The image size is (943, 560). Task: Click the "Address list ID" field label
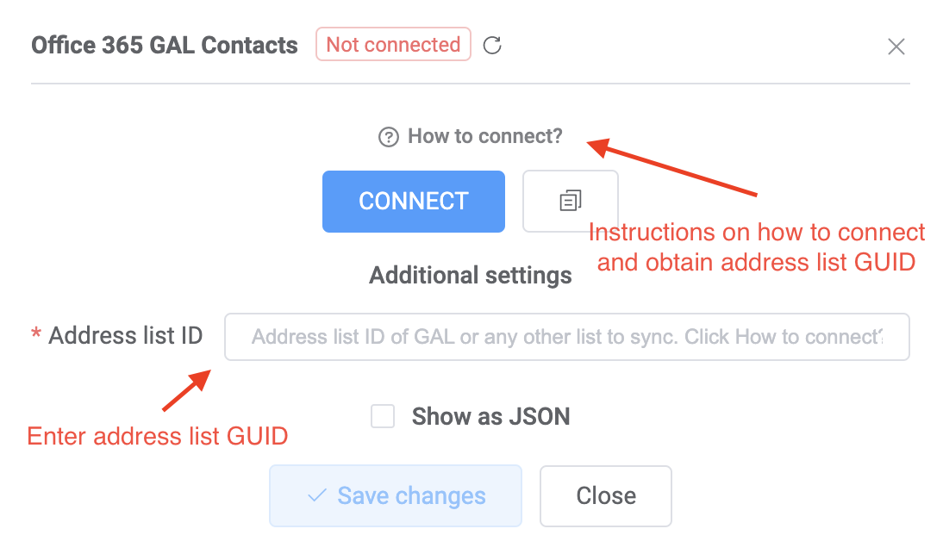[x=125, y=336]
